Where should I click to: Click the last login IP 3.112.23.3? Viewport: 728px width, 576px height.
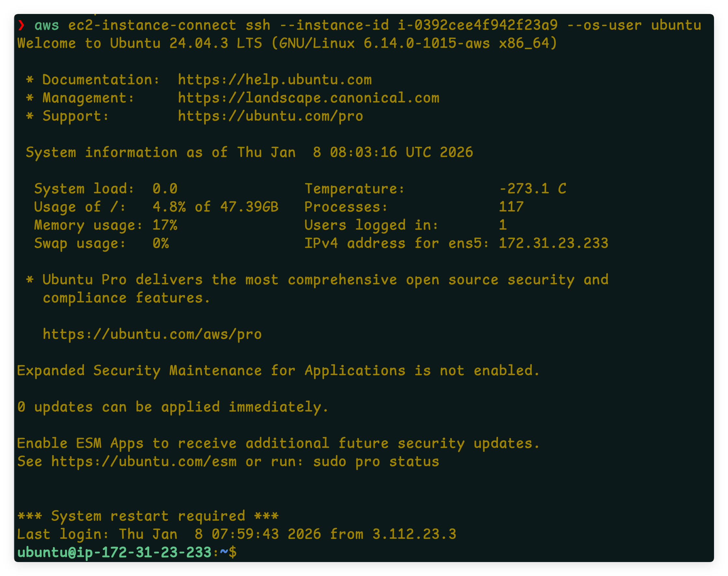414,534
